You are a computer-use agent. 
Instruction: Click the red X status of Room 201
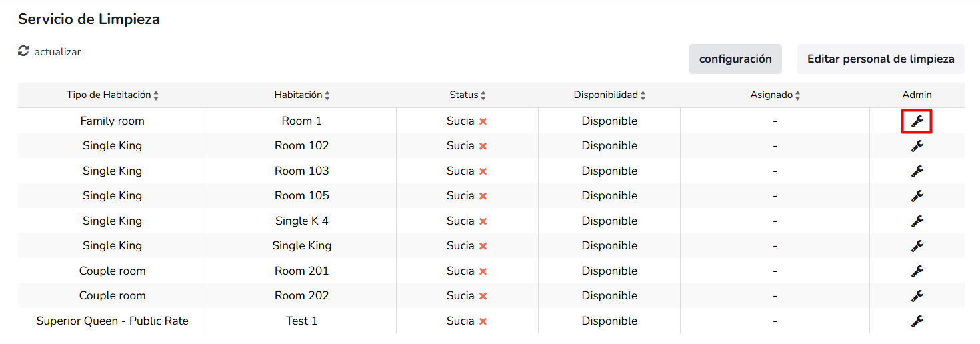(x=483, y=271)
